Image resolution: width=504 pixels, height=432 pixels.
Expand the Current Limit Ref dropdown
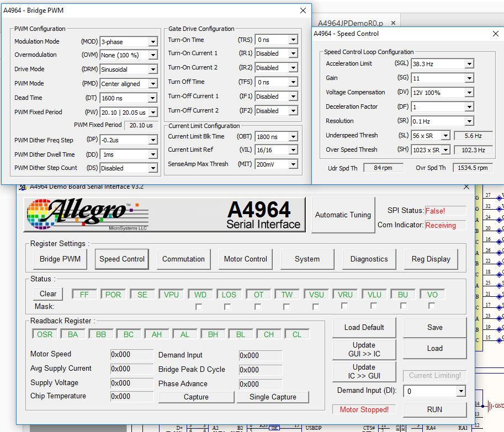(x=293, y=150)
